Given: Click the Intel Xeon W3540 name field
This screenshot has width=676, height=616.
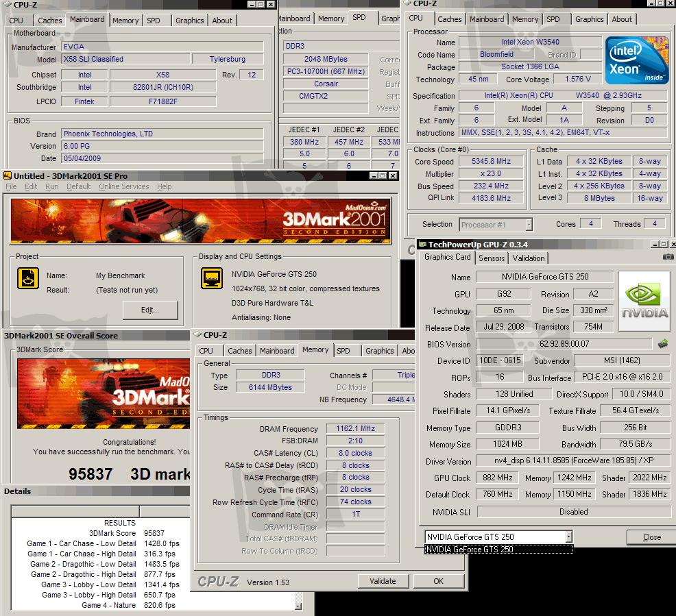Looking at the screenshot, I should [x=530, y=42].
